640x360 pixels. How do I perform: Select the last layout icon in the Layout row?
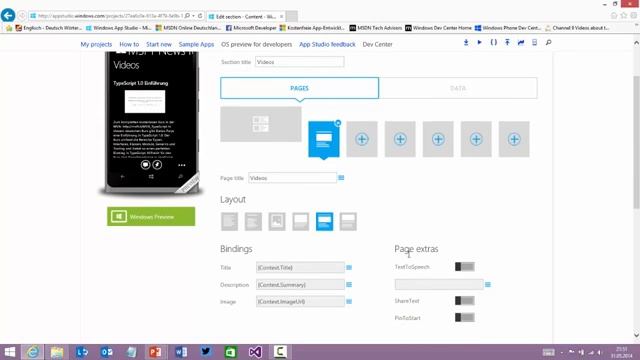pos(348,222)
